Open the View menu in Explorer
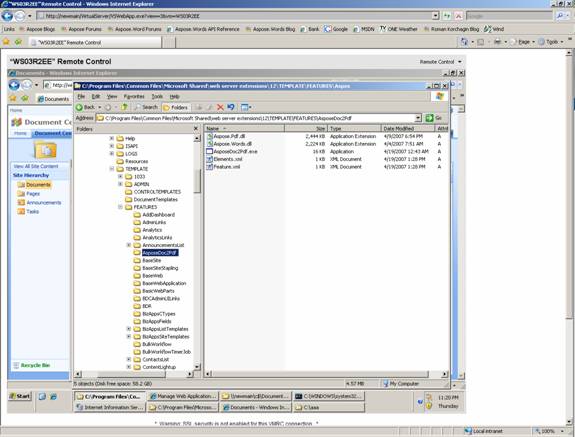 pos(112,96)
